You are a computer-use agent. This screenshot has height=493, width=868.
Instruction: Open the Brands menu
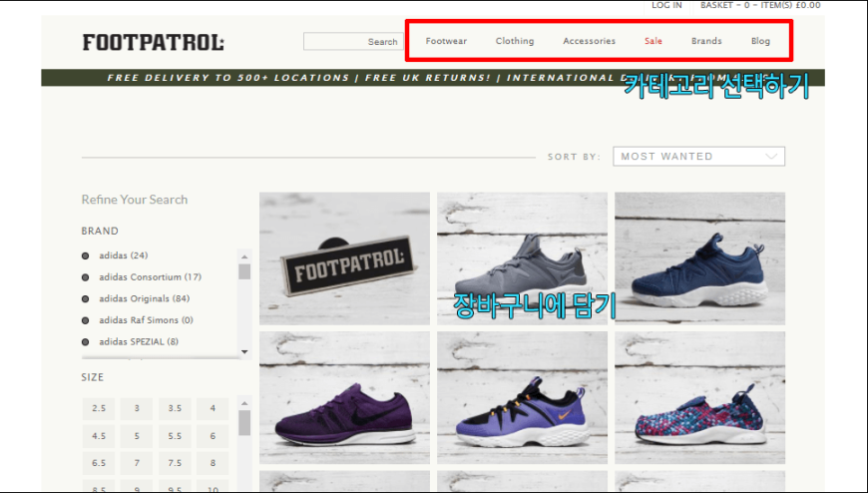[706, 41]
